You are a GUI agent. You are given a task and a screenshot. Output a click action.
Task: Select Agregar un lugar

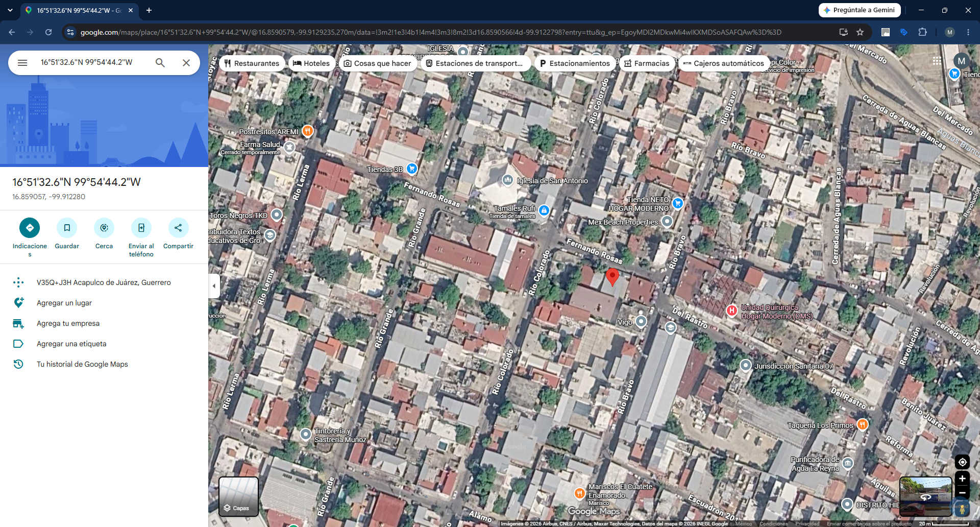104,303
